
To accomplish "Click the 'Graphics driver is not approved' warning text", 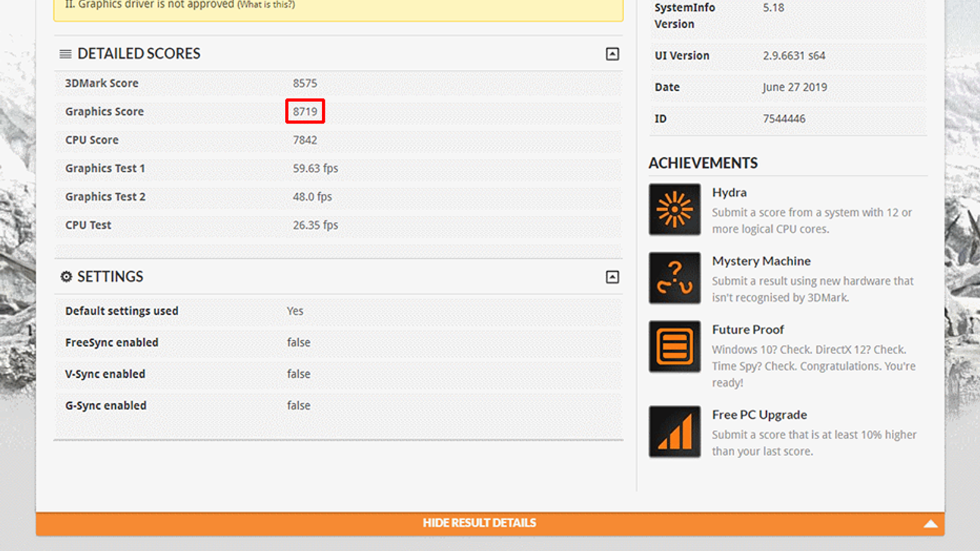I will [149, 5].
